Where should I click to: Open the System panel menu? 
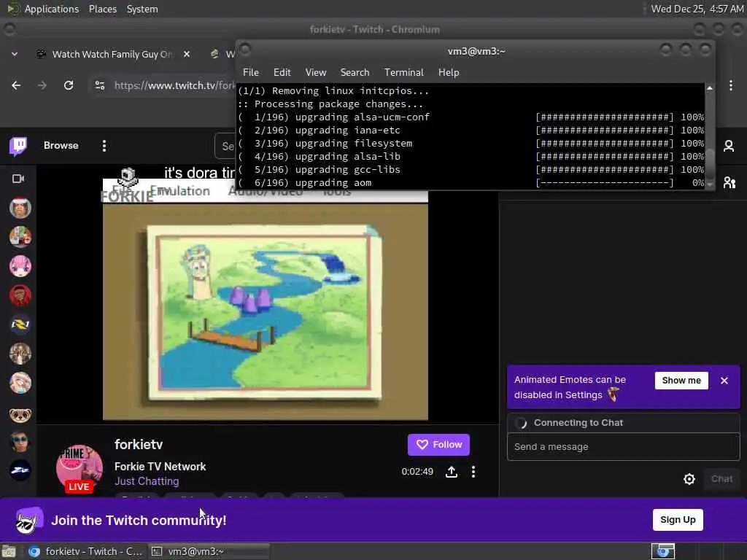[142, 9]
